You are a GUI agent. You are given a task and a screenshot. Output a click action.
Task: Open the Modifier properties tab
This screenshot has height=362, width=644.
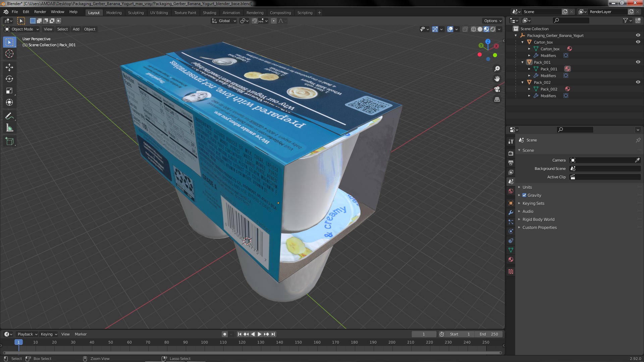click(x=511, y=213)
